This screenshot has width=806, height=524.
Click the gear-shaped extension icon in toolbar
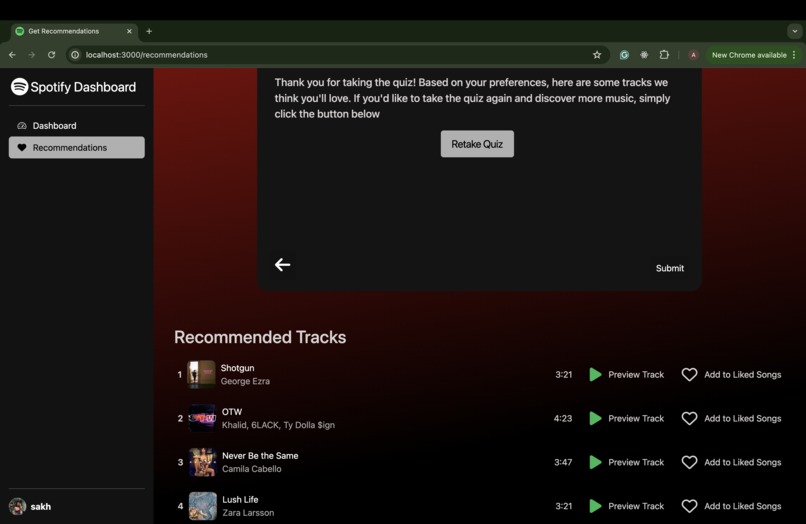(644, 55)
